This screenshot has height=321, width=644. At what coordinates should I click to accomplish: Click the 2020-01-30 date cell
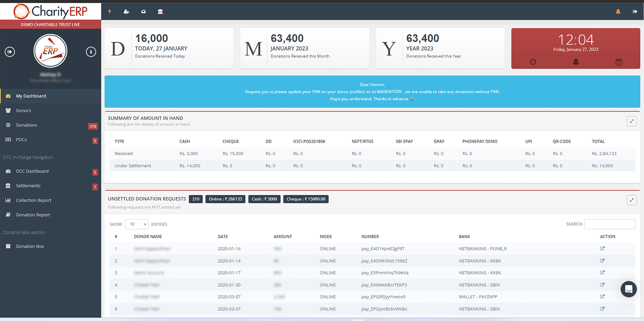(229, 285)
